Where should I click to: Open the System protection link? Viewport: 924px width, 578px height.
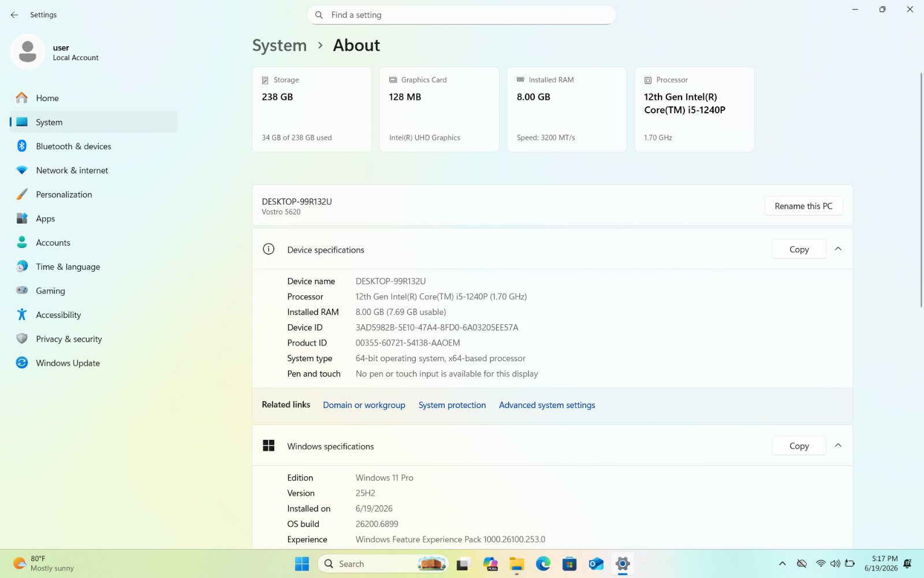click(x=452, y=405)
